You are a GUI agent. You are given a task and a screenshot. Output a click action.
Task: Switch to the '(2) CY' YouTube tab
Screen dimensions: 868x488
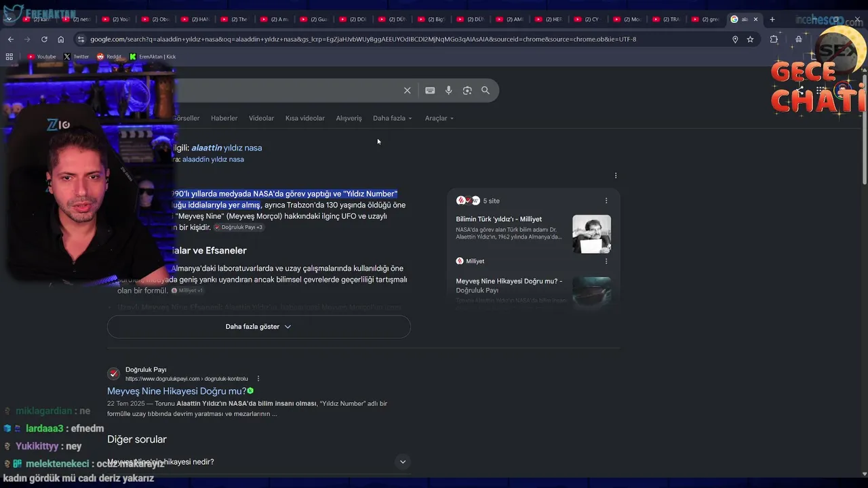pyautogui.click(x=588, y=19)
